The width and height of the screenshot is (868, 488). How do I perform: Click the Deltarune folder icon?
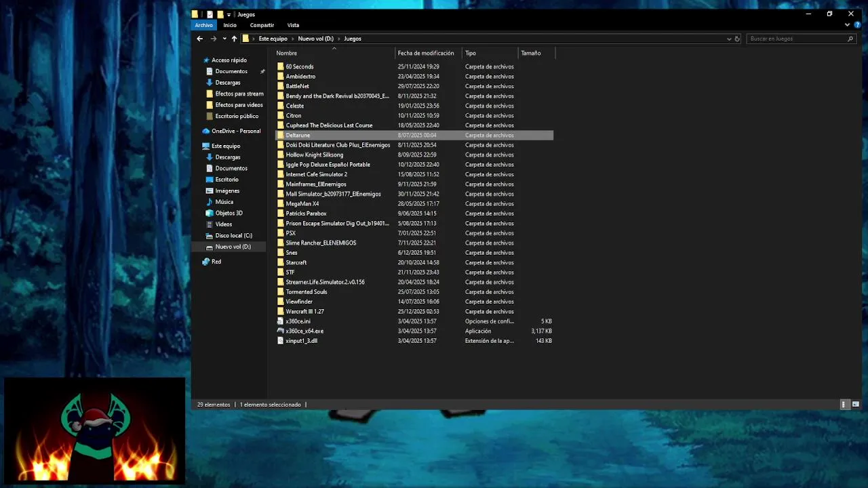pos(281,135)
